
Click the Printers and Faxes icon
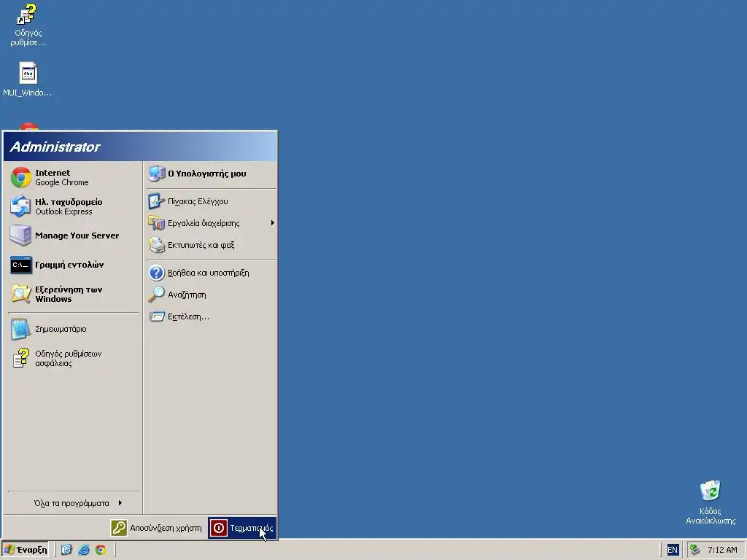coord(156,245)
